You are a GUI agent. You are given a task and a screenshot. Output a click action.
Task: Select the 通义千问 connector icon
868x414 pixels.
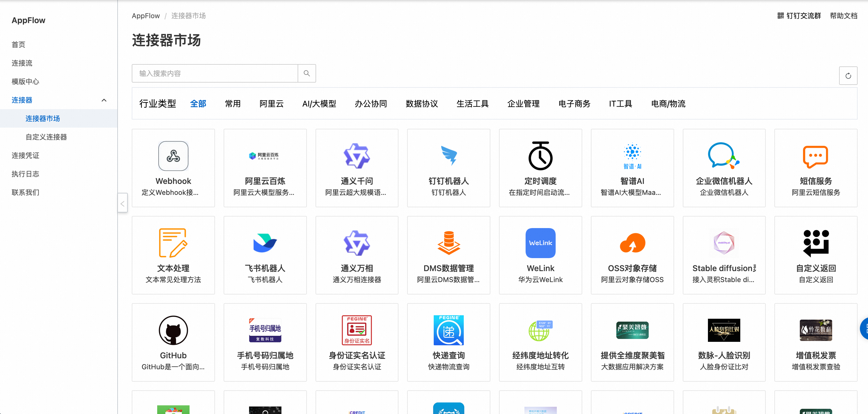tap(357, 156)
